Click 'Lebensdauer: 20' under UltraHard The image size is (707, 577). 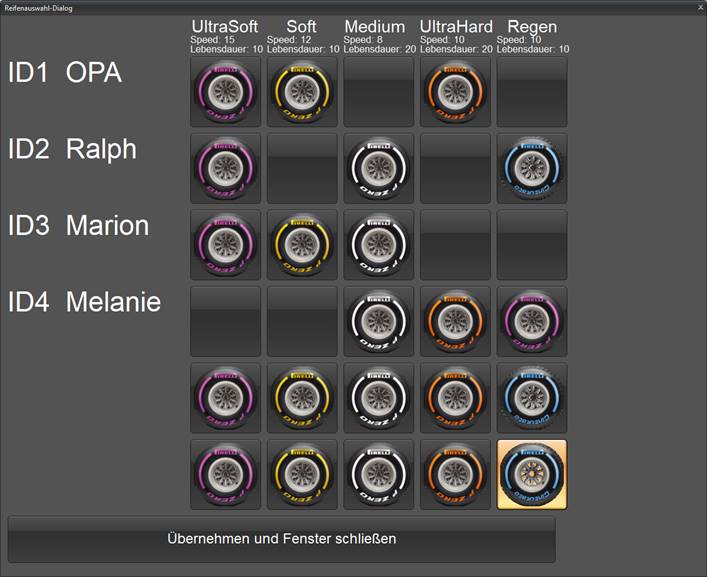[x=456, y=49]
